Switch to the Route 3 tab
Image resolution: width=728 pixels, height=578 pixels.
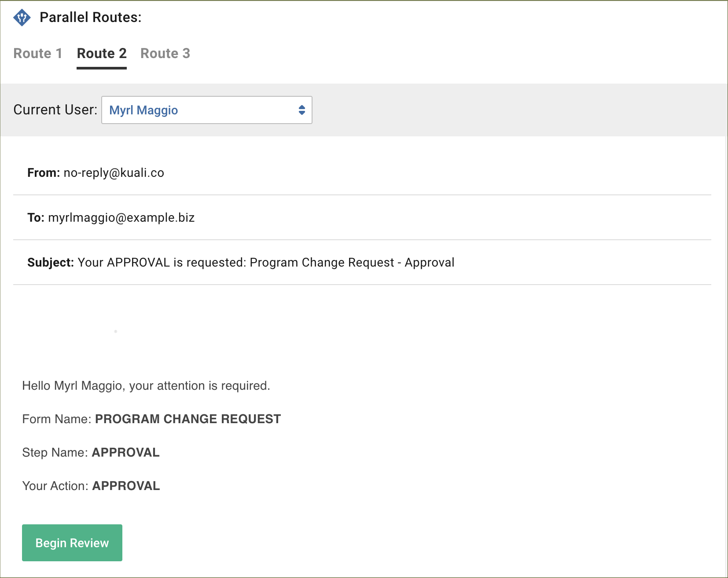coord(165,53)
